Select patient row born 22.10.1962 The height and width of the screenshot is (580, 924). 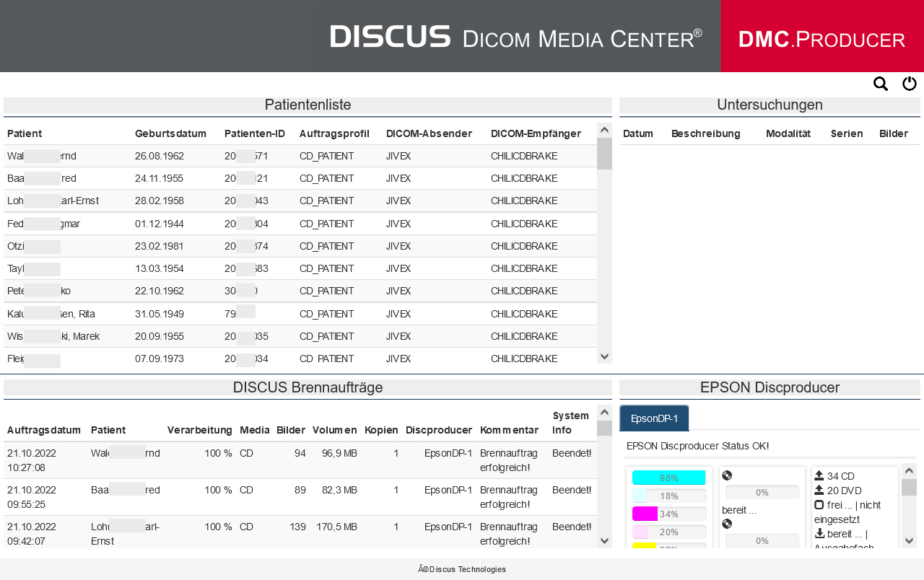(300, 291)
